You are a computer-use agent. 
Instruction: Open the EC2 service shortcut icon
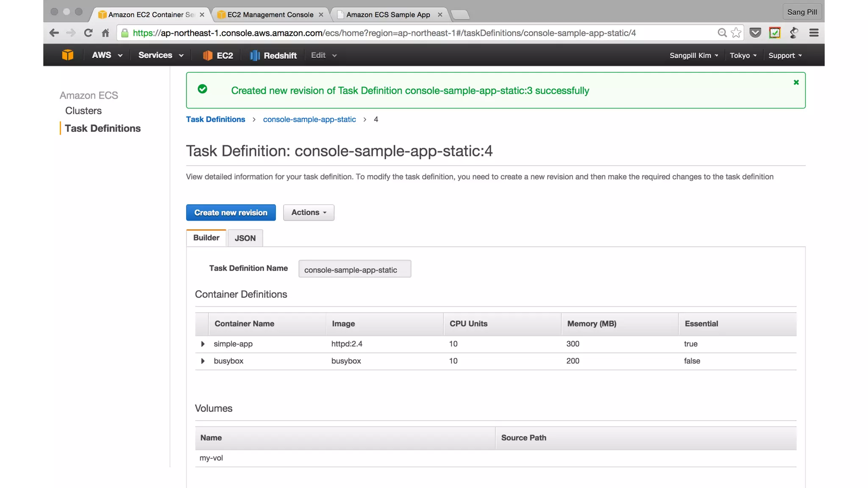(x=207, y=55)
